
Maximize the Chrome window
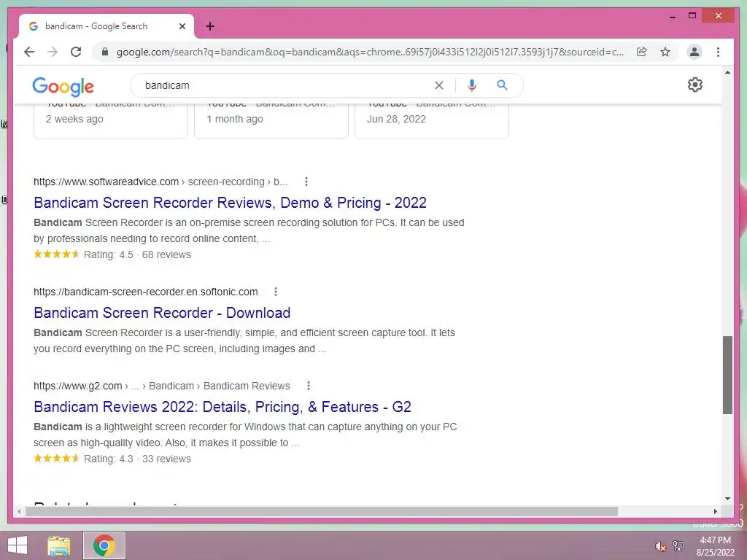[692, 16]
